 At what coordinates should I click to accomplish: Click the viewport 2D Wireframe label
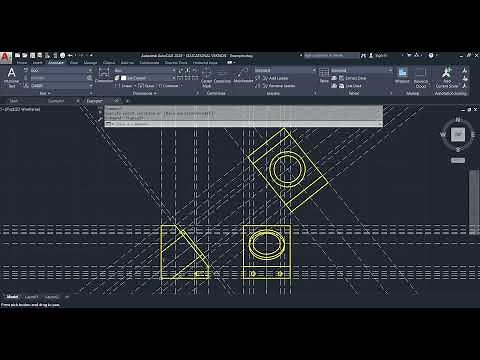tap(27, 109)
